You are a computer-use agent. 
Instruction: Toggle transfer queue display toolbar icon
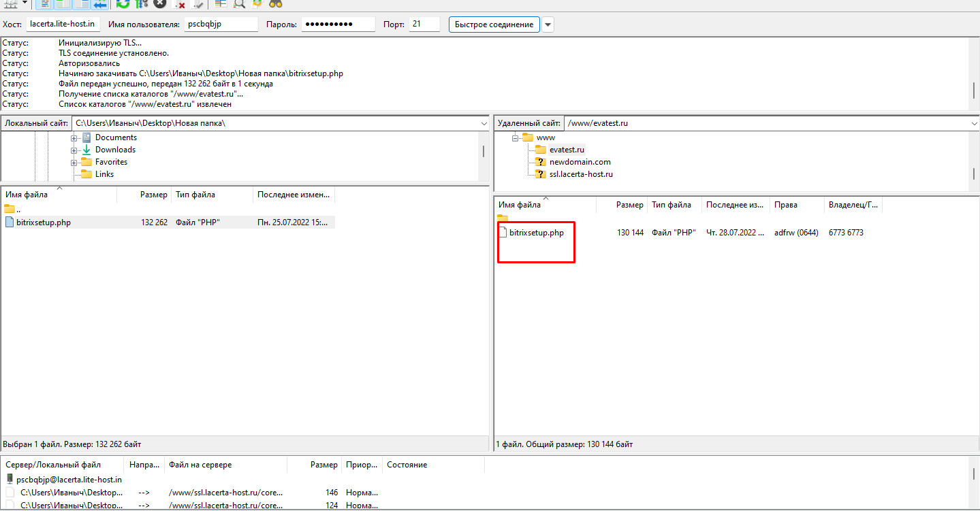pyautogui.click(x=99, y=3)
